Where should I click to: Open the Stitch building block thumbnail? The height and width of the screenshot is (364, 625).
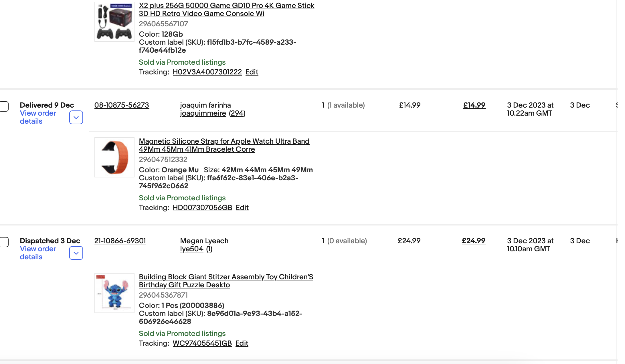(x=114, y=293)
